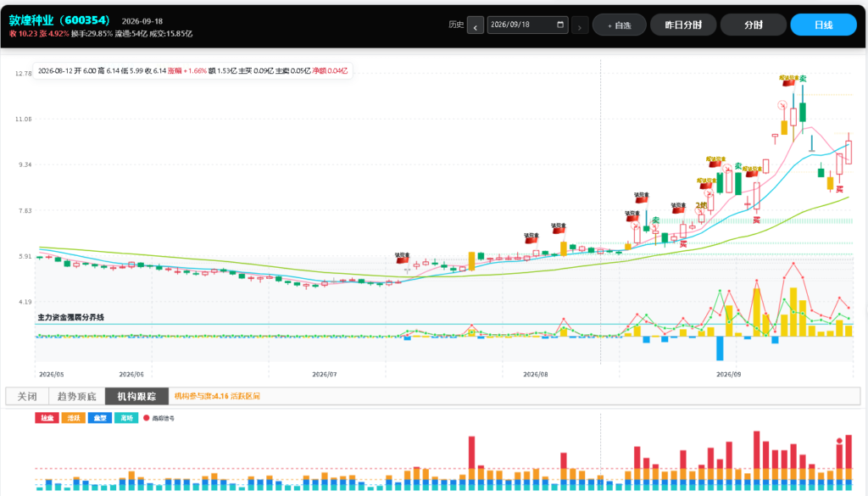Viewport: 868px width, 496px height.
Task: Advance to next date with right arrow
Action: (580, 25)
